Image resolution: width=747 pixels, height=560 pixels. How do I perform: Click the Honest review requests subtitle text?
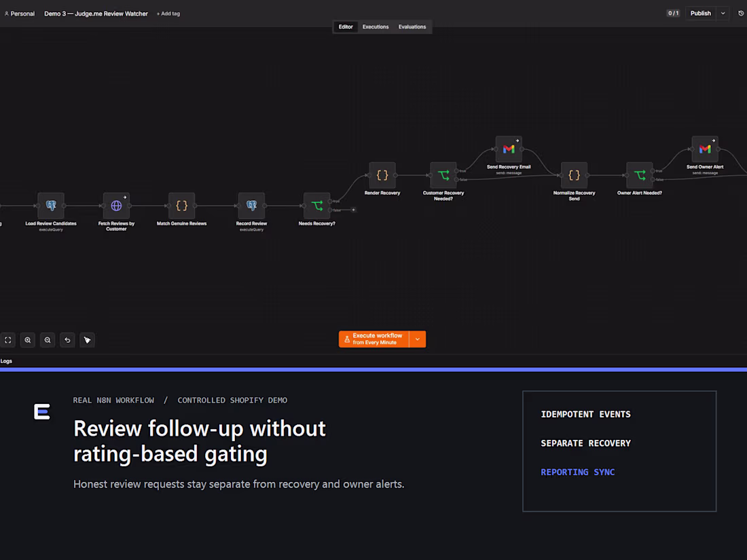pyautogui.click(x=238, y=484)
